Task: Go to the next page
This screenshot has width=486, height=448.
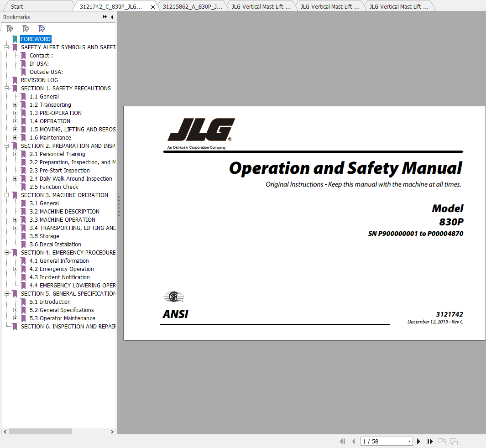Action: pyautogui.click(x=419, y=441)
